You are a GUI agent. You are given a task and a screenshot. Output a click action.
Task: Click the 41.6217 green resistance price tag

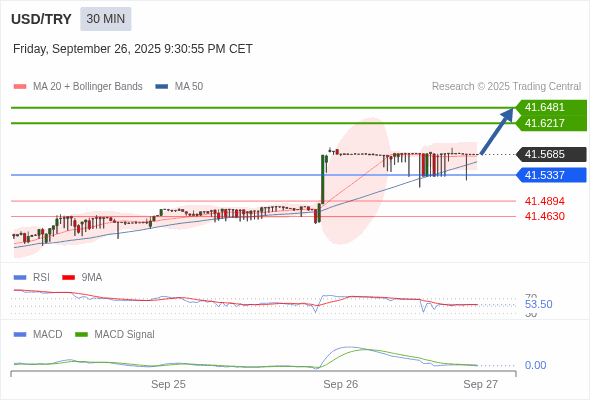(x=551, y=123)
